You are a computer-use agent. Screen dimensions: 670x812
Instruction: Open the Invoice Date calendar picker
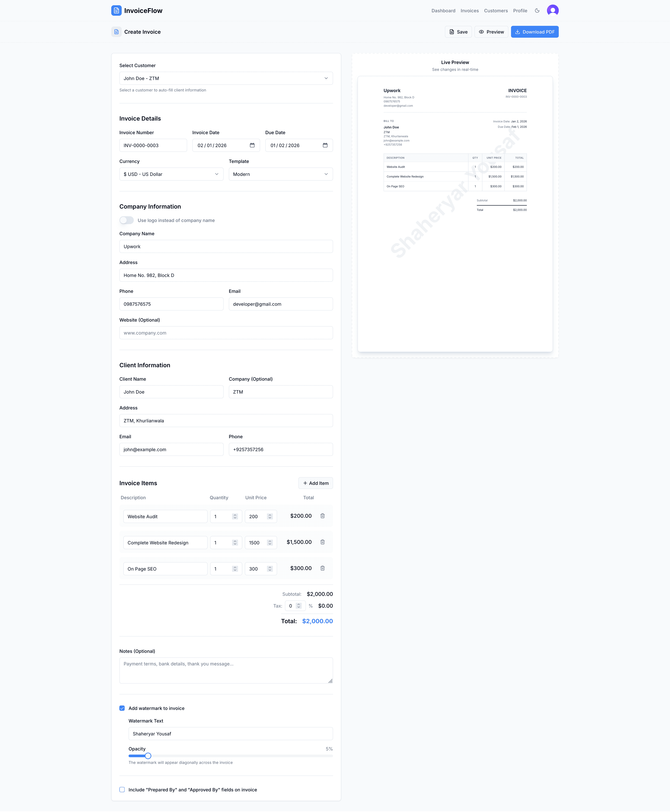(252, 145)
